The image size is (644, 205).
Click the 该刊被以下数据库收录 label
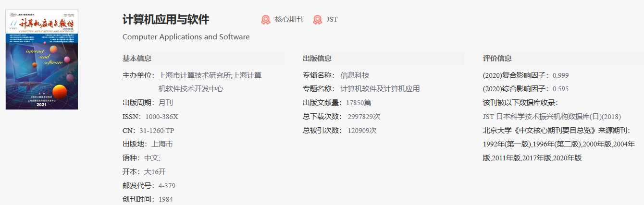point(520,103)
